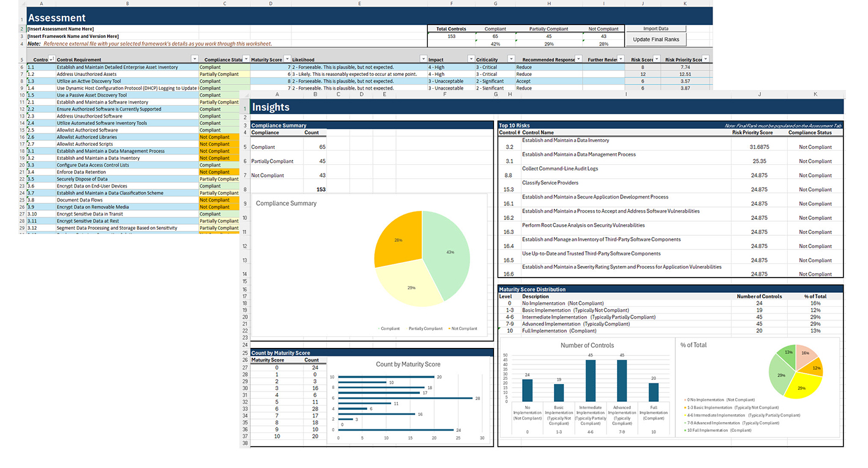Select the 31.6875 risk priority score cell
868x468 pixels.
pos(759,147)
